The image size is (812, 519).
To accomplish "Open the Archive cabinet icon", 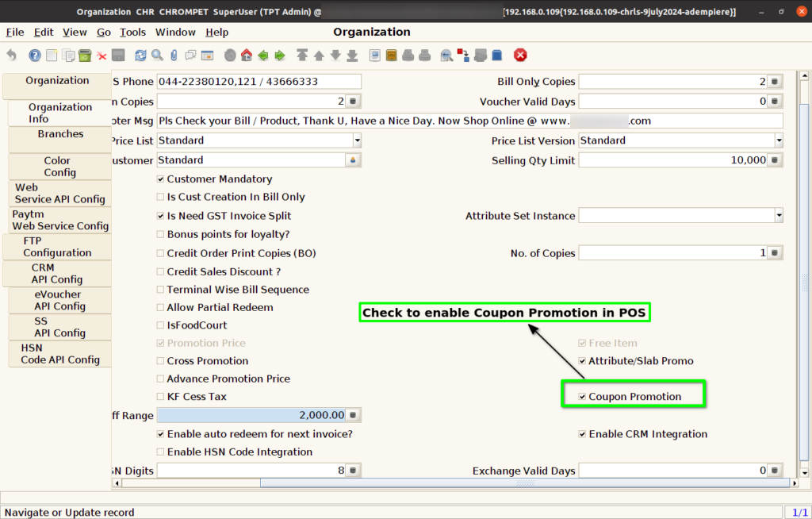I will pyautogui.click(x=392, y=55).
